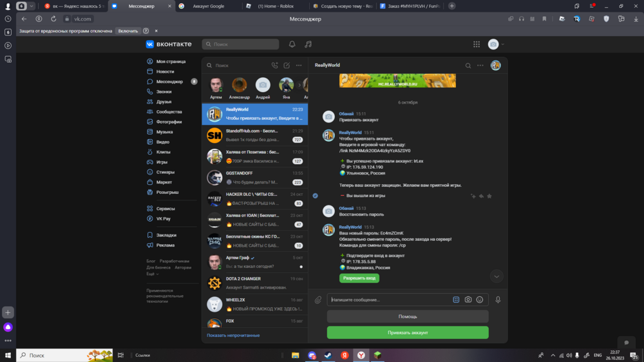Screen dimensions: 644x362
Task: Click the Разрешить вход green button
Action: [359, 278]
